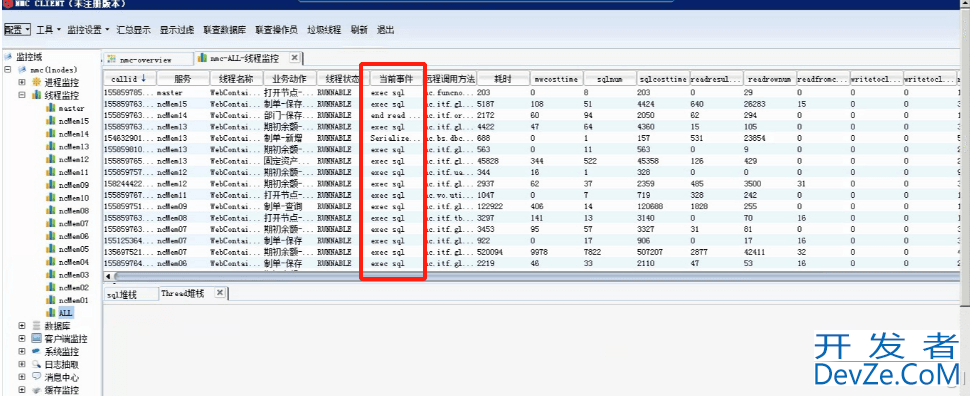Close the Thread堆栈 tab
Screen dimensions: 970x396
[219, 293]
